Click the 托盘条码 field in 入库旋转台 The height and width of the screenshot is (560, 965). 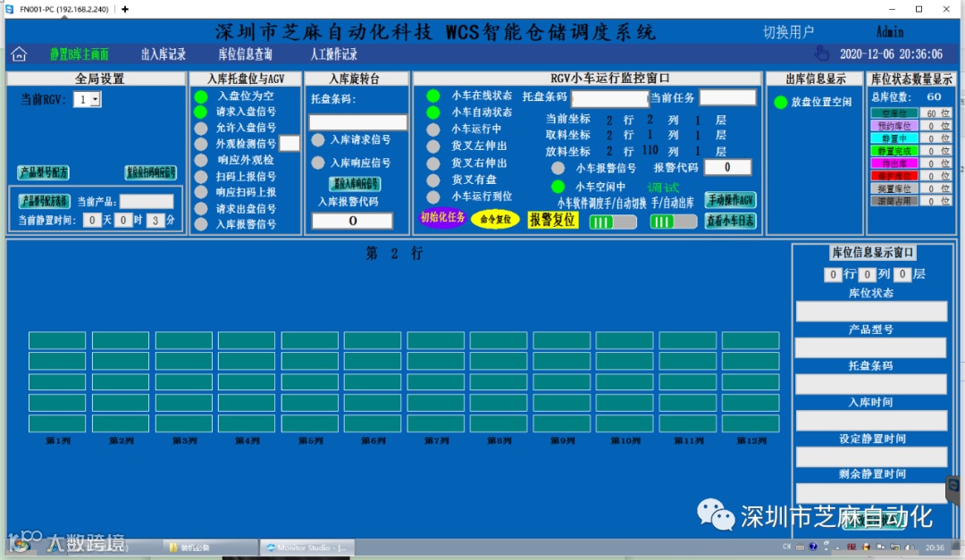tap(357, 121)
